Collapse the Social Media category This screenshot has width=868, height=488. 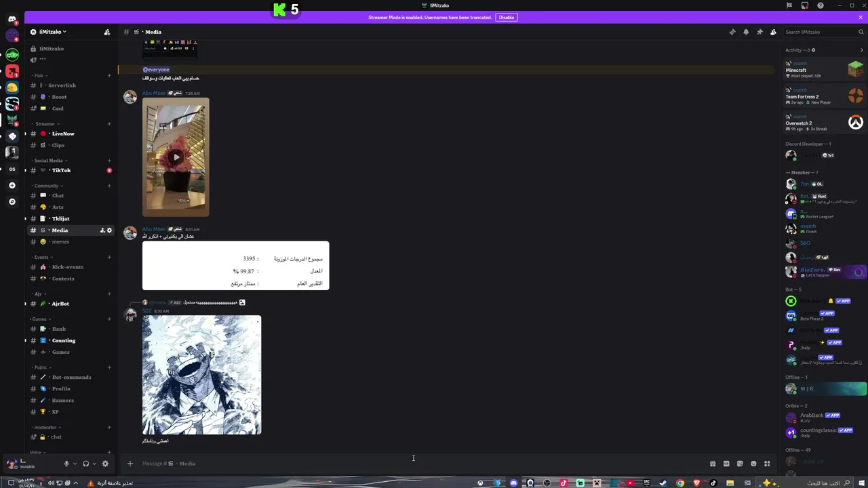48,161
